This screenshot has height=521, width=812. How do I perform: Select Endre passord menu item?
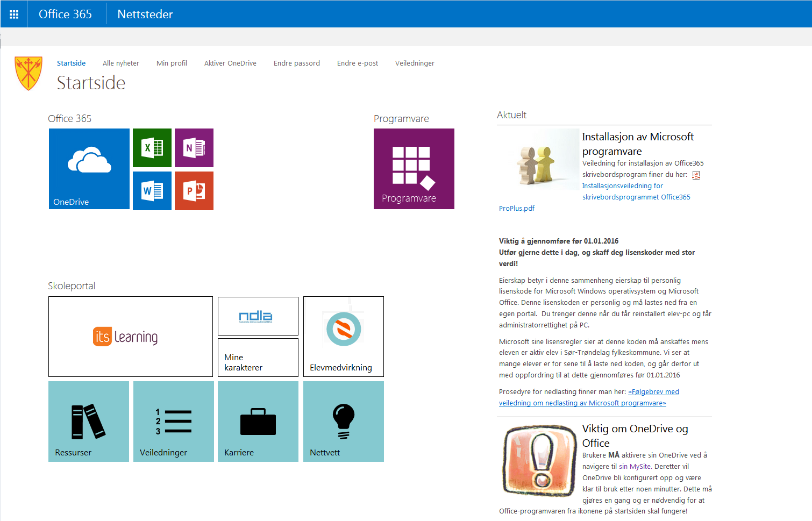pos(297,63)
